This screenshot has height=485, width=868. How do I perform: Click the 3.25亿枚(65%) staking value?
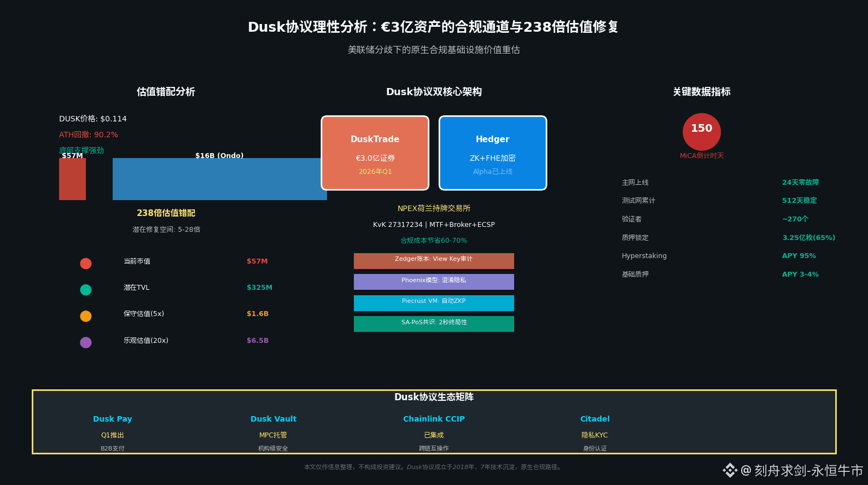coord(808,238)
